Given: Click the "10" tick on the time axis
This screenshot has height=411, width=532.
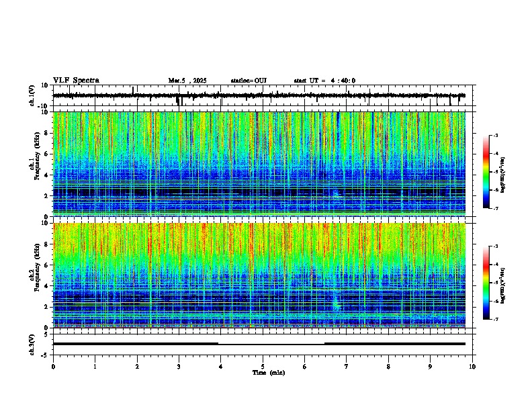Looking at the screenshot, I should (472, 367).
